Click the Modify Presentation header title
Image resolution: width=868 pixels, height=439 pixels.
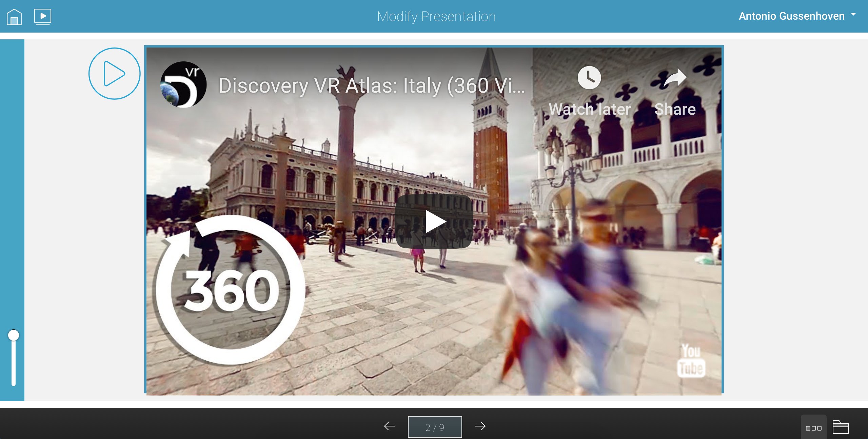436,16
